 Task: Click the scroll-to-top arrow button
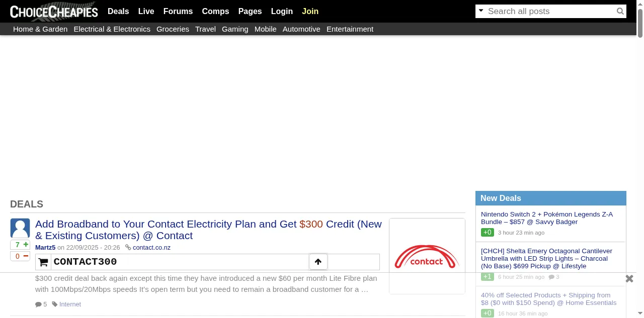(318, 262)
